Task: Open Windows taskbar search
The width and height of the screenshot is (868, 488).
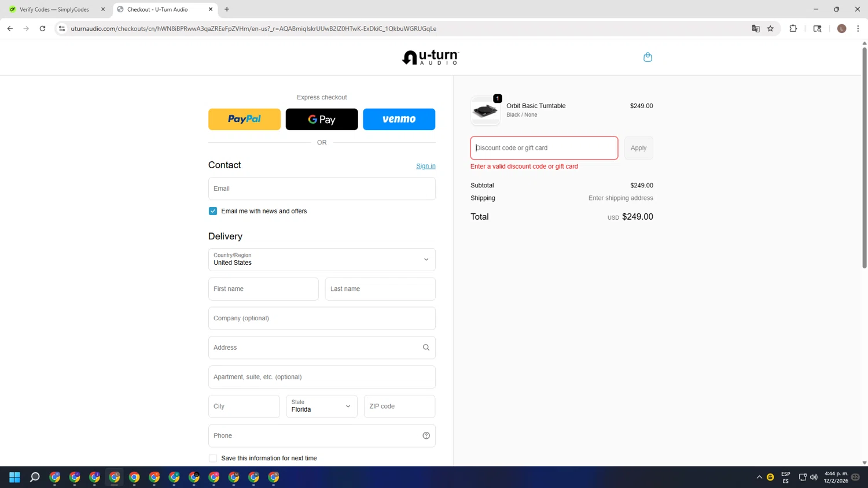Action: click(x=35, y=477)
